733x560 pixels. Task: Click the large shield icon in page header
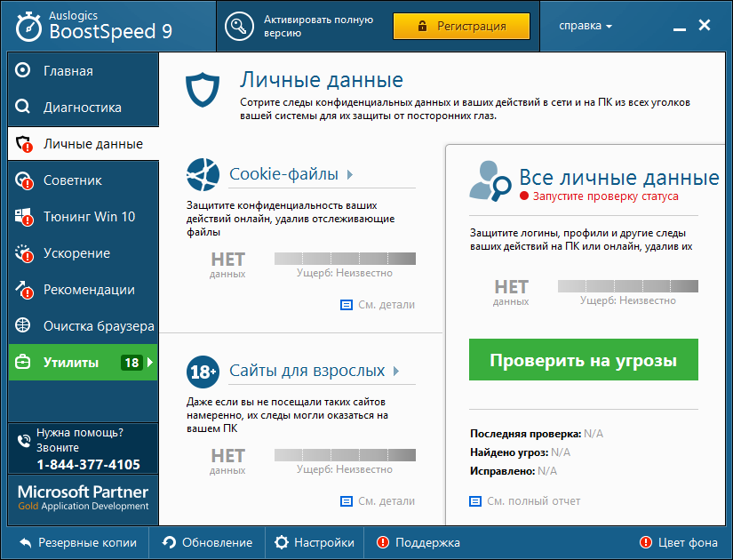pos(203,90)
